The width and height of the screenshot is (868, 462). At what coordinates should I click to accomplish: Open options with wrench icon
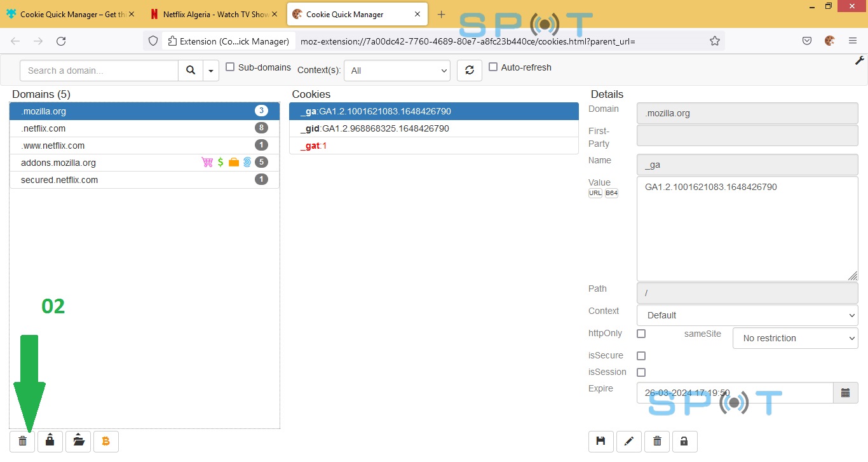860,61
